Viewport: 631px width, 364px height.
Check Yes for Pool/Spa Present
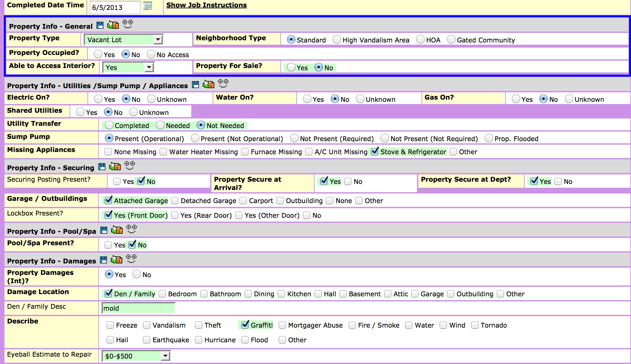tap(108, 245)
